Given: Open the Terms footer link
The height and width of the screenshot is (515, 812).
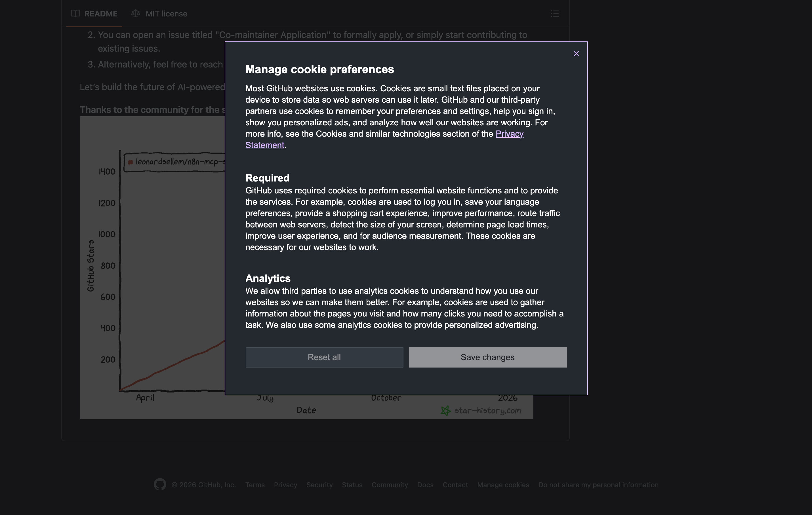Looking at the screenshot, I should tap(254, 485).
